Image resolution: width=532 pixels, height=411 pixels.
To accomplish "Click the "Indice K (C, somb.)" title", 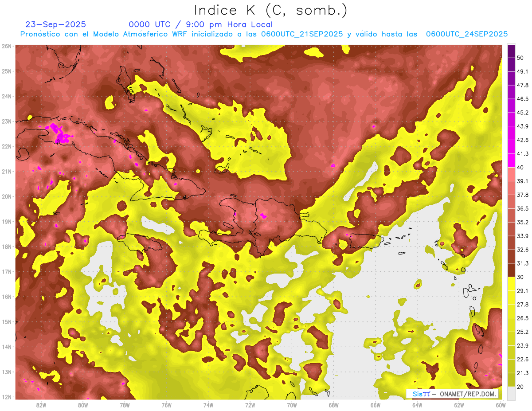I will point(270,10).
